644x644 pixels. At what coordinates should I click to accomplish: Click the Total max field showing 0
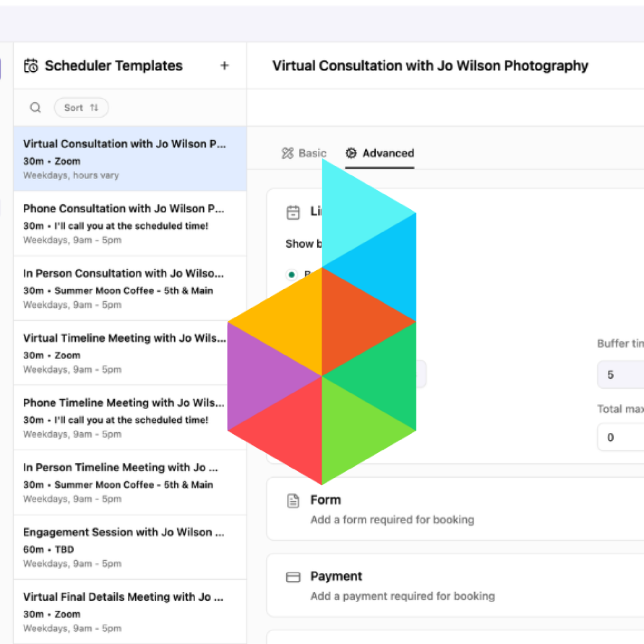point(620,437)
